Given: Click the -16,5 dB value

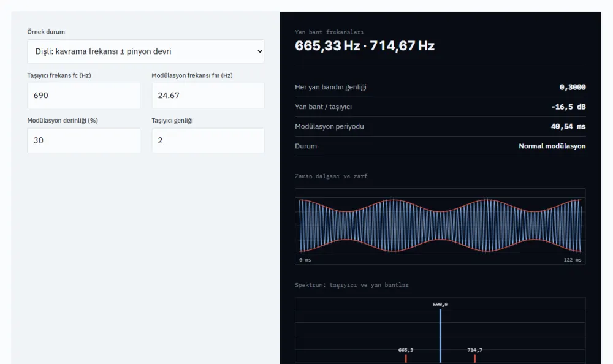Looking at the screenshot, I should pos(568,107).
